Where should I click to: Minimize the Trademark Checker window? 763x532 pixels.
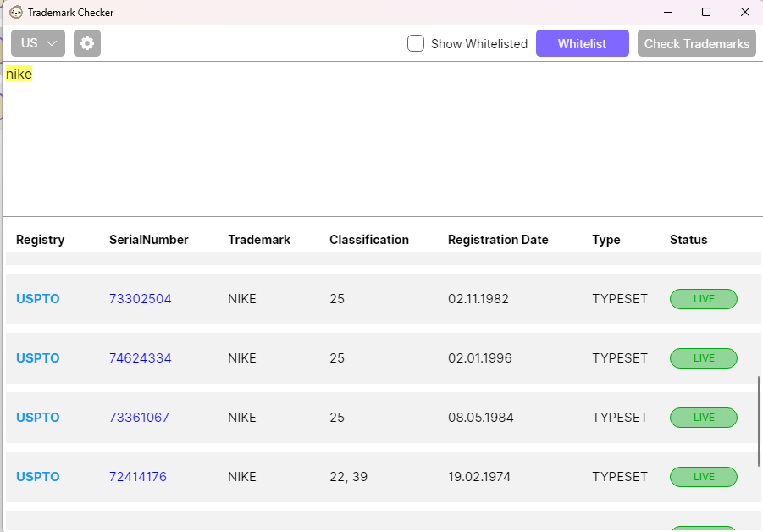click(668, 12)
